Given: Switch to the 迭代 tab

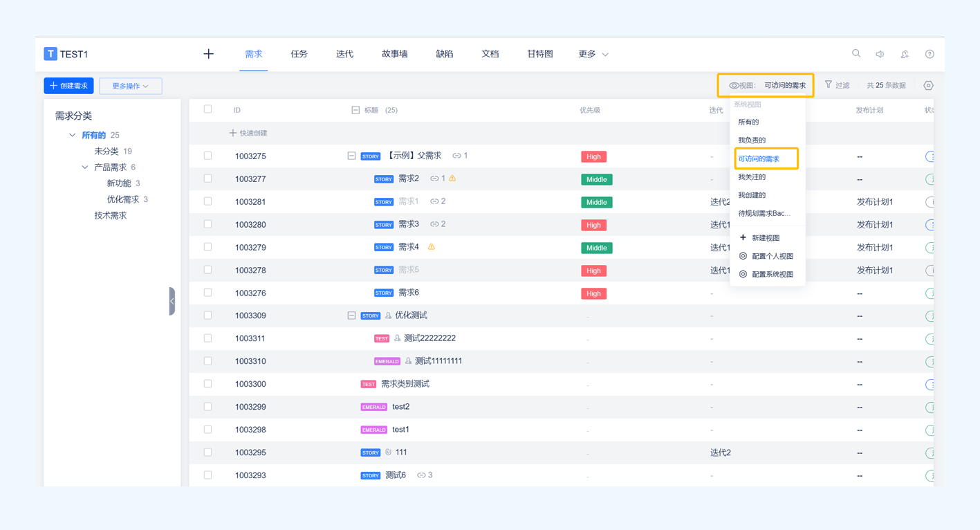Looking at the screenshot, I should pos(345,54).
